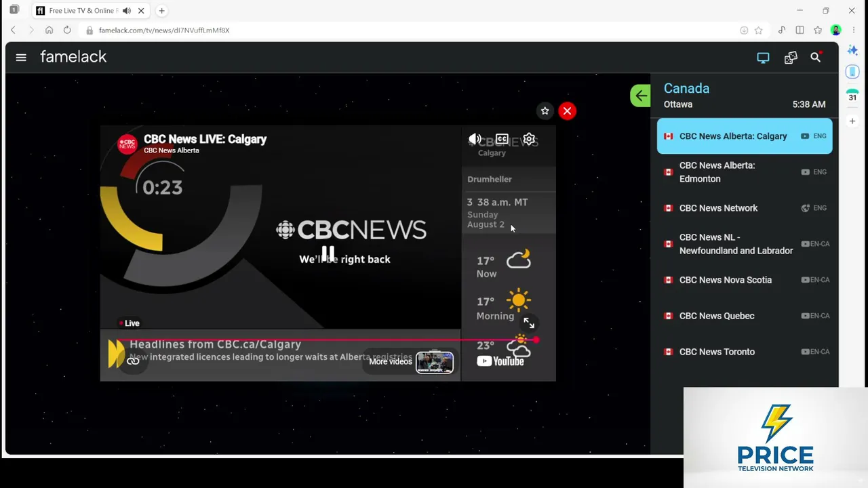Open the phone sidebar icon
The width and height of the screenshot is (868, 488).
[x=853, y=72]
